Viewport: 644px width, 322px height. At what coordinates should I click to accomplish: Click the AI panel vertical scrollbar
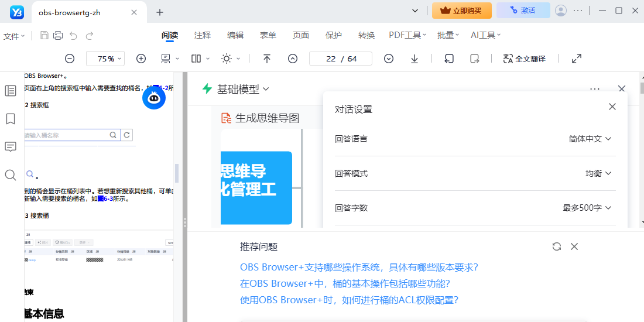click(642, 87)
